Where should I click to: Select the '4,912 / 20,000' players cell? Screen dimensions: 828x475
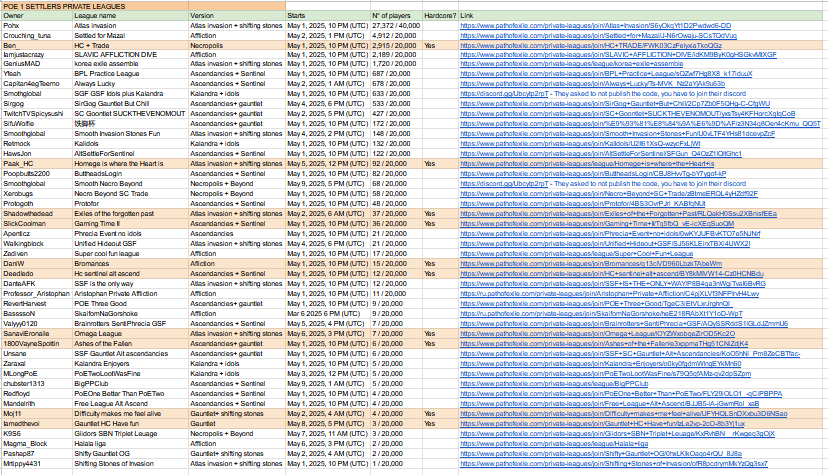point(396,35)
